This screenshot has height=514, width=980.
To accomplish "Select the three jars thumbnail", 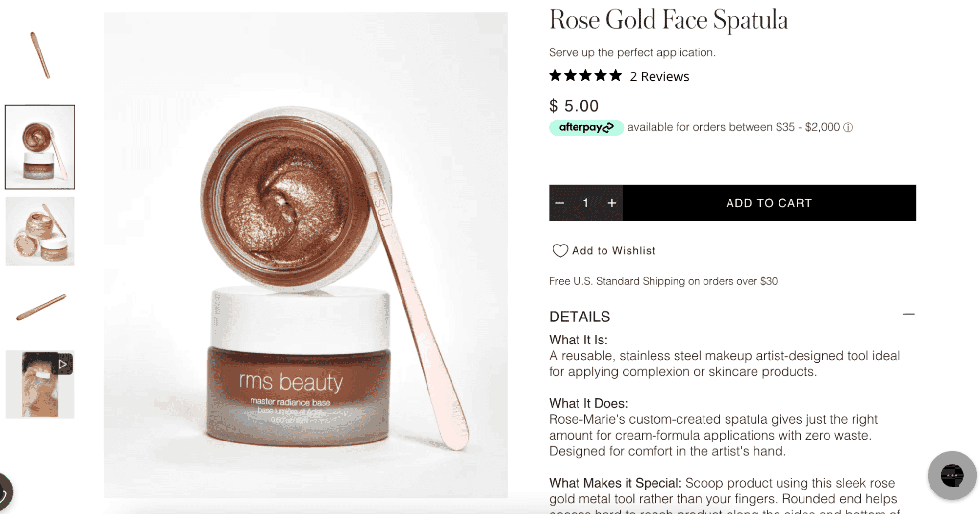I will [40, 231].
